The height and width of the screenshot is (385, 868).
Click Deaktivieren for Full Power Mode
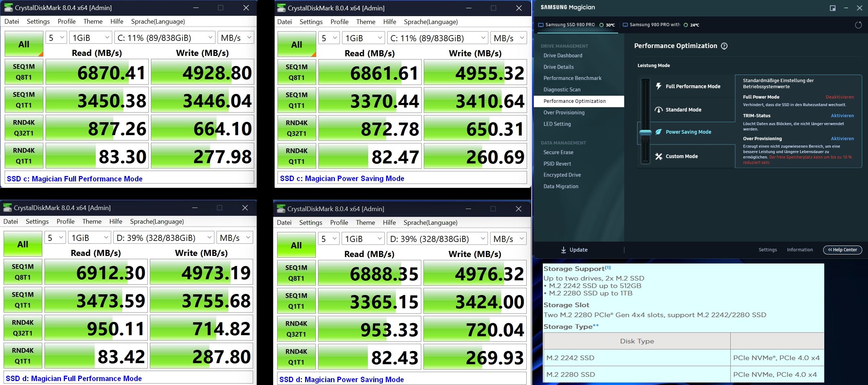click(x=840, y=97)
